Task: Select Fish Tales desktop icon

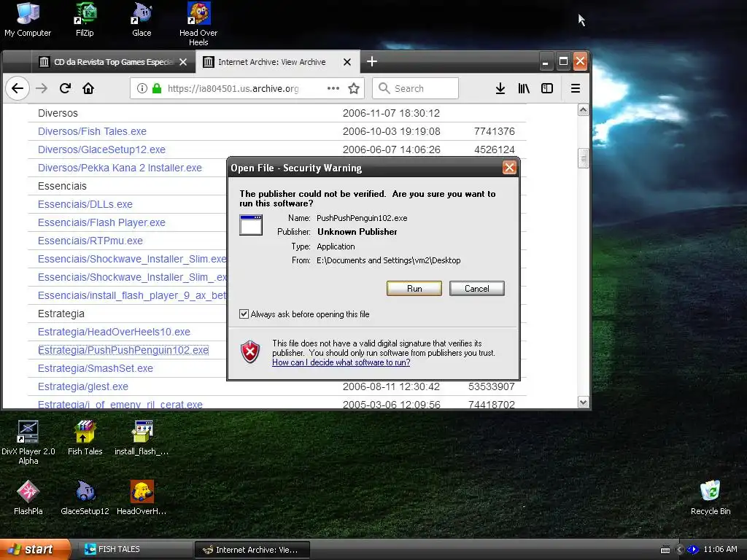Action: pyautogui.click(x=85, y=437)
